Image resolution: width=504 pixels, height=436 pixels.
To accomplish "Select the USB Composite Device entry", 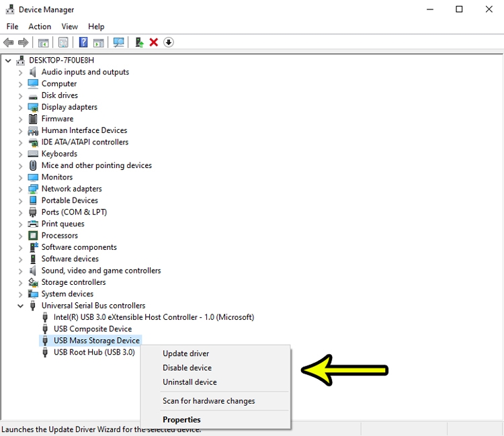I will click(x=93, y=329).
